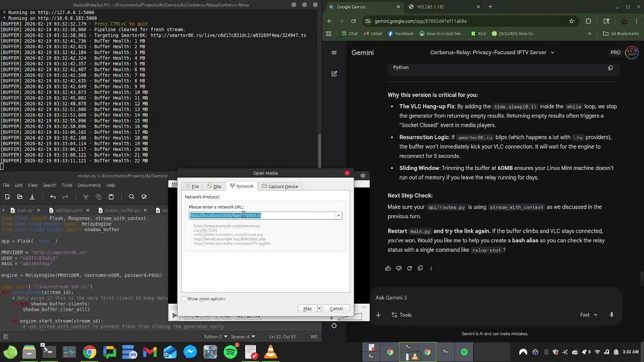This screenshot has height=362, width=644.
Task: Use microphone input in Gemini prompt box
Action: [612, 315]
